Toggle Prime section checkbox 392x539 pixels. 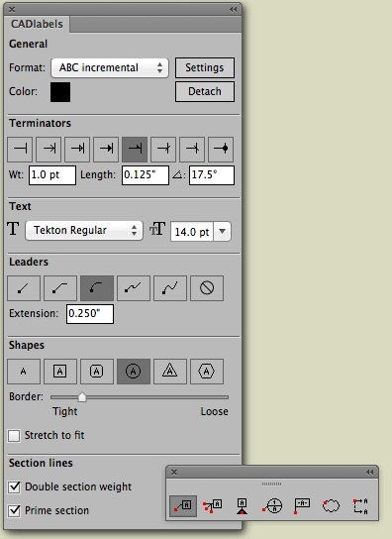tap(14, 510)
